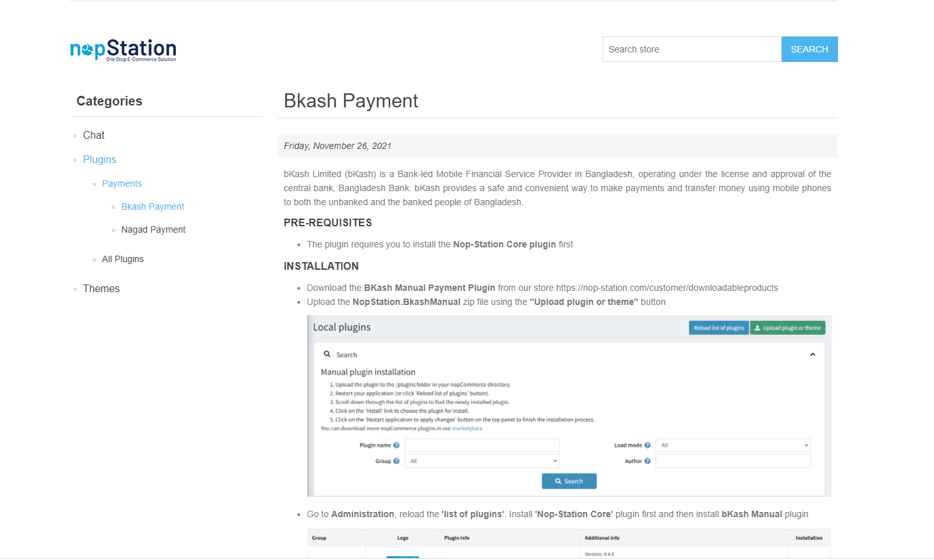This screenshot has height=560, width=934.
Task: Open the Themes category
Action: pos(101,288)
